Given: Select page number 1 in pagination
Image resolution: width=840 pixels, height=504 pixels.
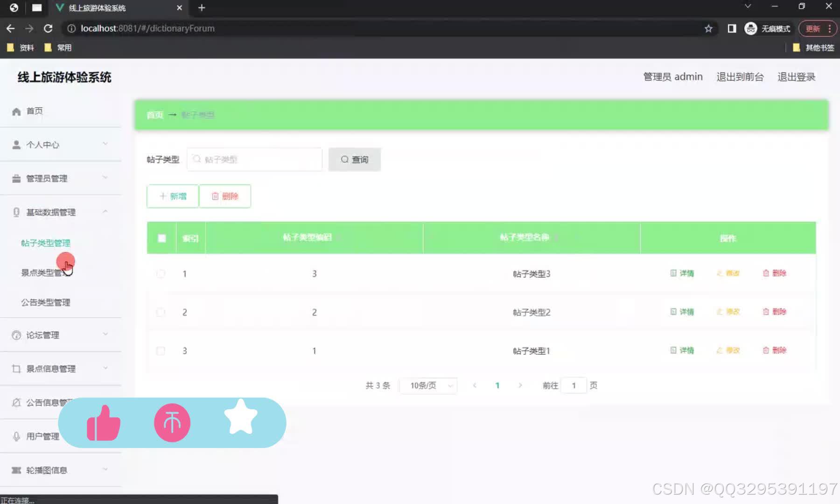Looking at the screenshot, I should (497, 385).
